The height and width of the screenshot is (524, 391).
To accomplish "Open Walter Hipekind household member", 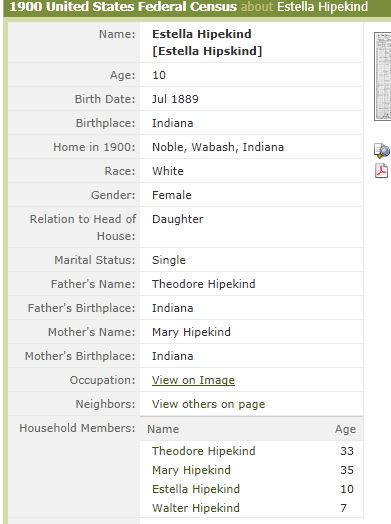I will click(196, 508).
